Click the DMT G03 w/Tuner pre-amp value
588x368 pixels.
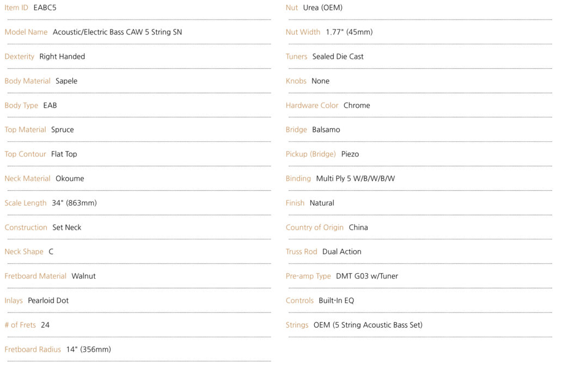pyautogui.click(x=367, y=276)
